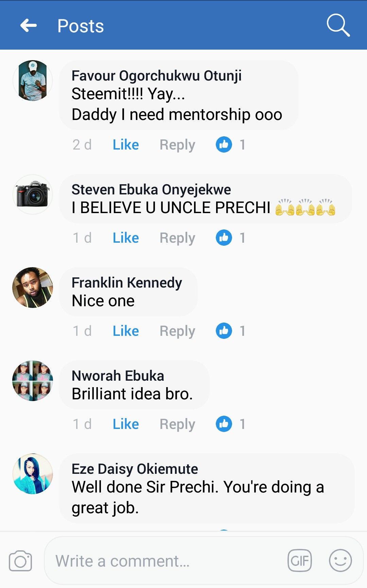The image size is (367, 588).
Task: Like Favour Ogorchukwu Otunji's comment
Action: pyautogui.click(x=126, y=145)
